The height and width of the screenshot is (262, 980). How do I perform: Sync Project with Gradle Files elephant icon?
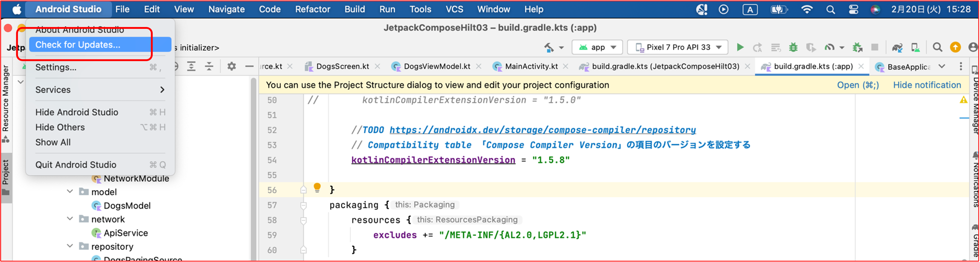click(897, 47)
